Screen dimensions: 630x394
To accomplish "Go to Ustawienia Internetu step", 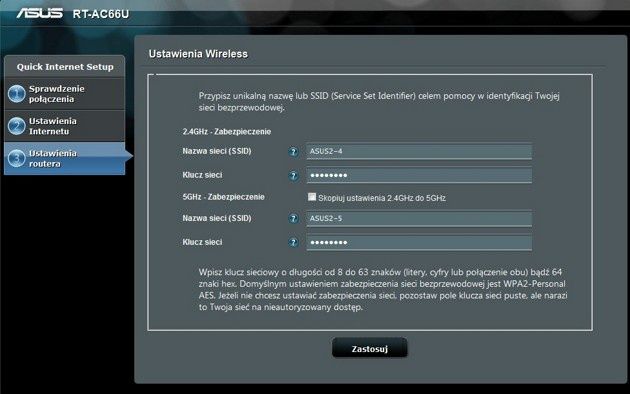I will (x=64, y=126).
